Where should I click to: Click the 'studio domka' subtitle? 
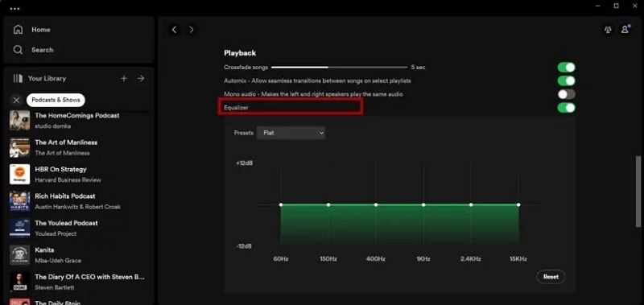[53, 126]
